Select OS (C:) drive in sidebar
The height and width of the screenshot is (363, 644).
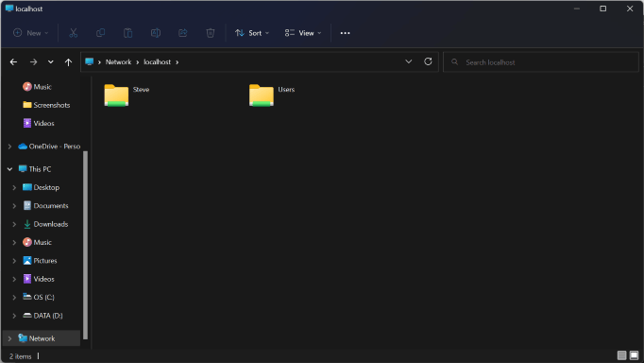(39, 297)
